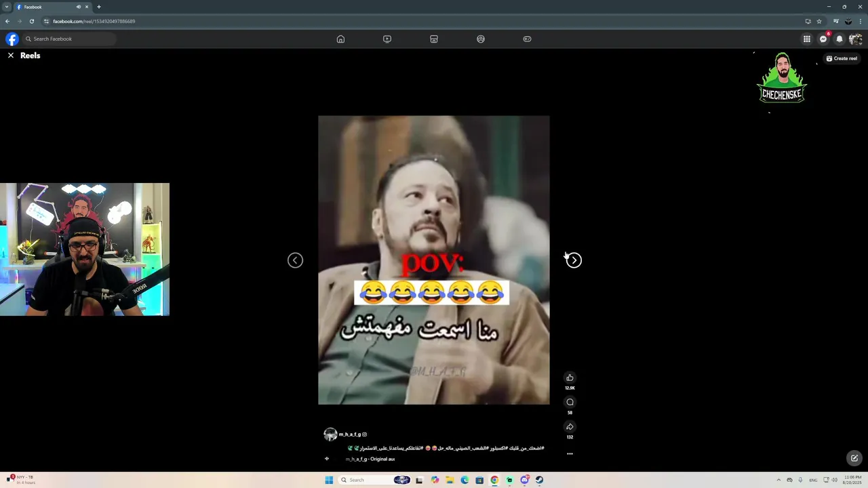The height and width of the screenshot is (488, 868).
Task: Open the Video tab in the Facebook navigation
Action: pos(387,39)
